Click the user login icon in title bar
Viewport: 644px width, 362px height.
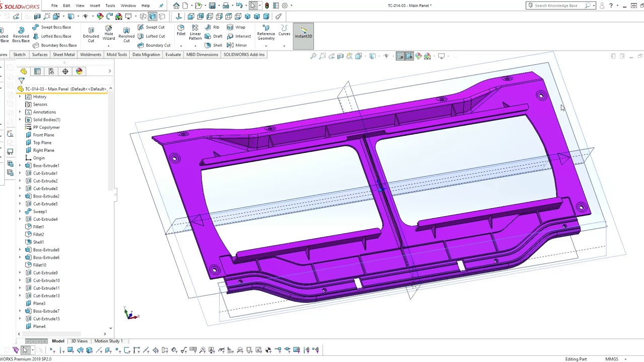click(x=602, y=6)
